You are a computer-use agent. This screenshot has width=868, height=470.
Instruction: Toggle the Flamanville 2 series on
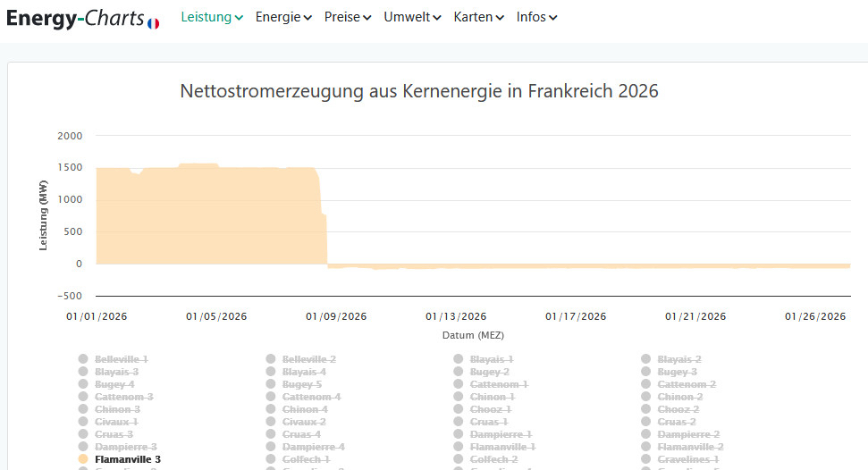pyautogui.click(x=690, y=447)
